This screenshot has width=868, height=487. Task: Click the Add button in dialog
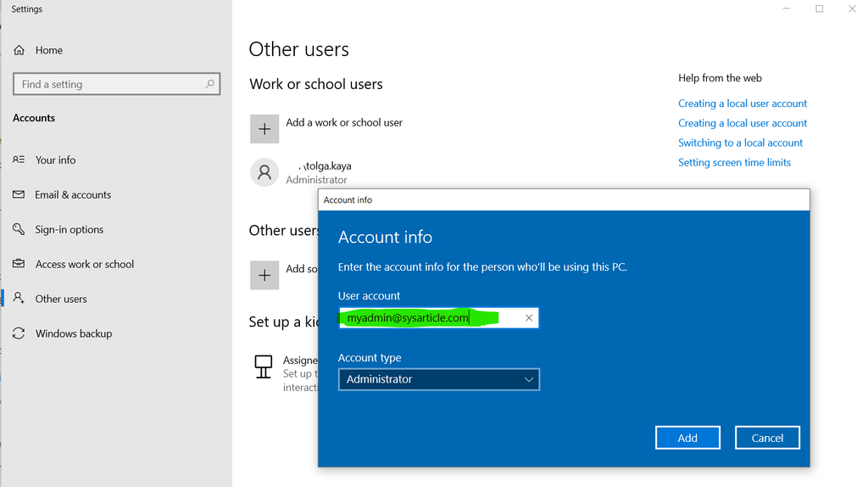[x=687, y=438]
